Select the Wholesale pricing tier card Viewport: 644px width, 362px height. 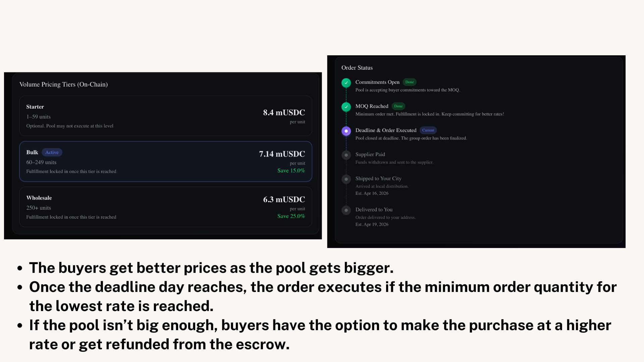(166, 207)
